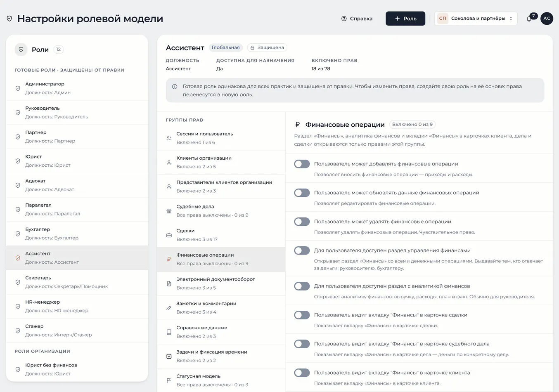Screen dimensions: 559x392
Task: Select the HR-менеджер role
Action: pos(77,306)
